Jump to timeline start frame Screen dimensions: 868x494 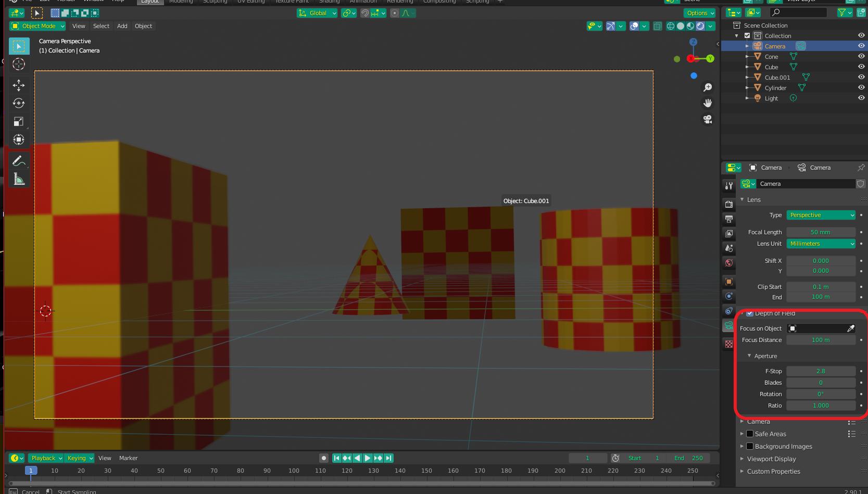336,458
